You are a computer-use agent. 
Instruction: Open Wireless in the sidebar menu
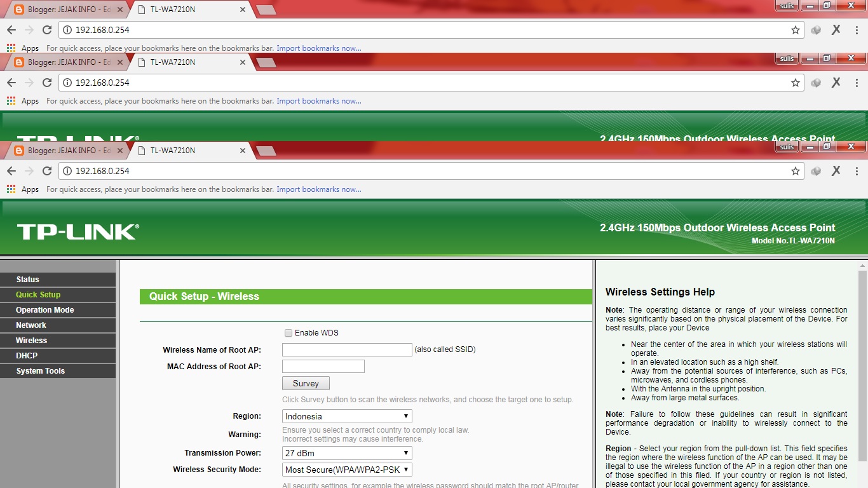point(58,341)
